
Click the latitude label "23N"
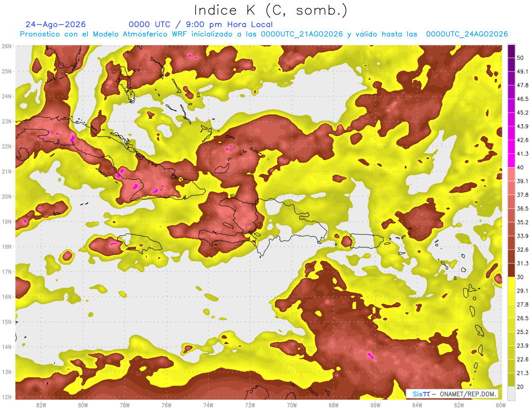point(7,121)
